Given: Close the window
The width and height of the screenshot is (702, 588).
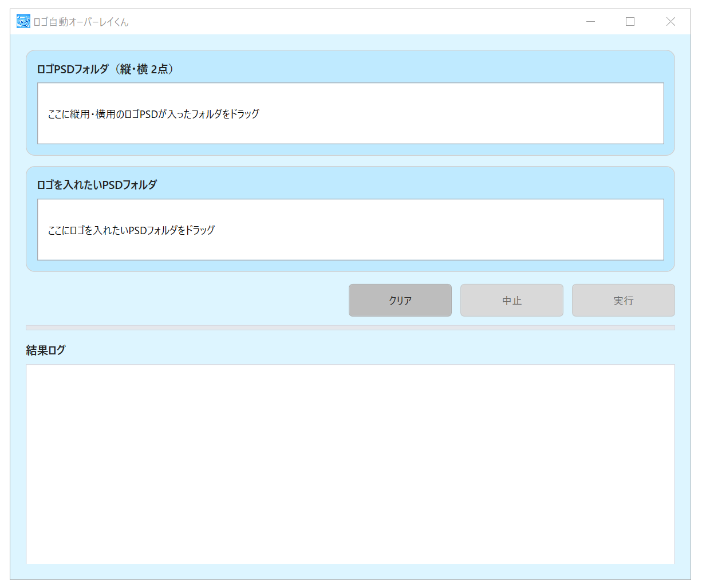Looking at the screenshot, I should pos(671,22).
